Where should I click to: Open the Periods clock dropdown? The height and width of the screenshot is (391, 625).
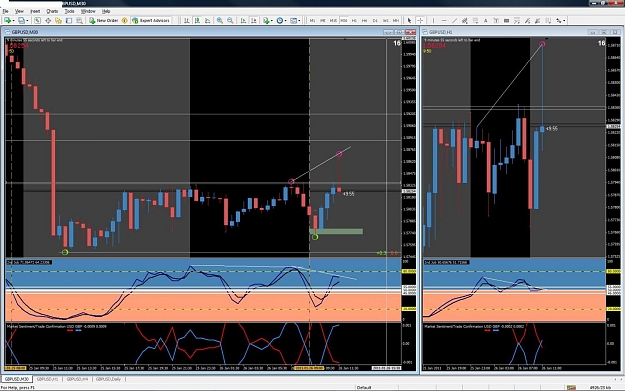click(281, 20)
